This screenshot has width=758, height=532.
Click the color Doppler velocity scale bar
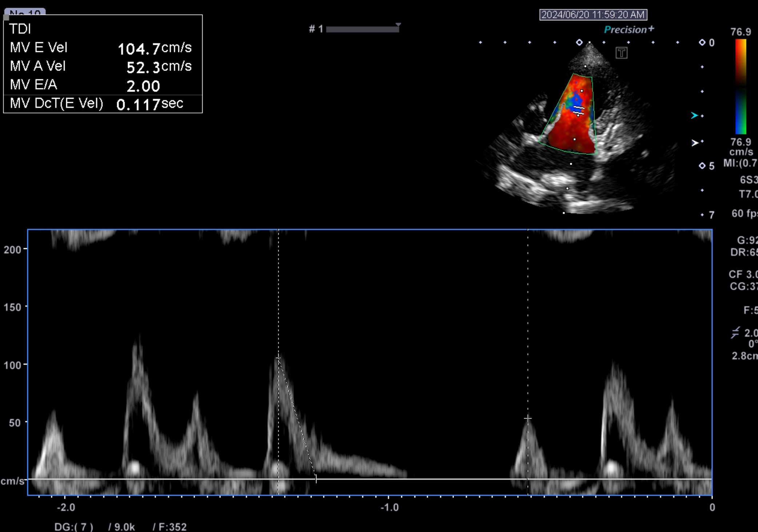[741, 86]
